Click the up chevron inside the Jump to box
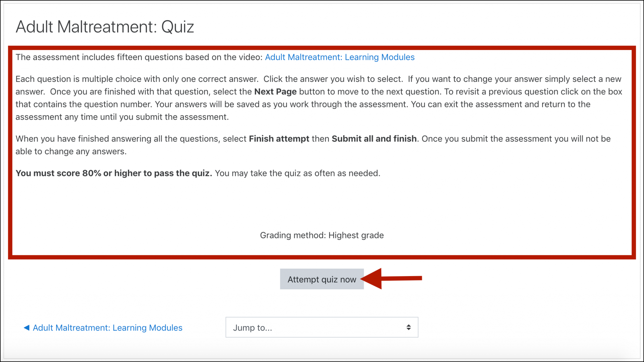 point(408,325)
